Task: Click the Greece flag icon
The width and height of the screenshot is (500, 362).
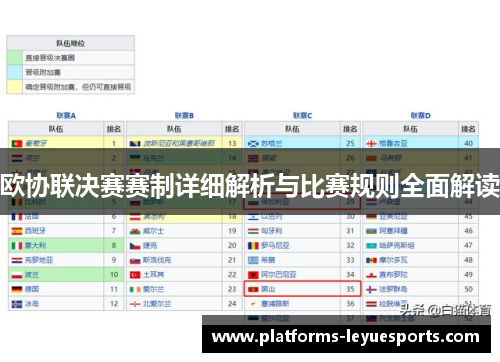Action: (x=253, y=260)
